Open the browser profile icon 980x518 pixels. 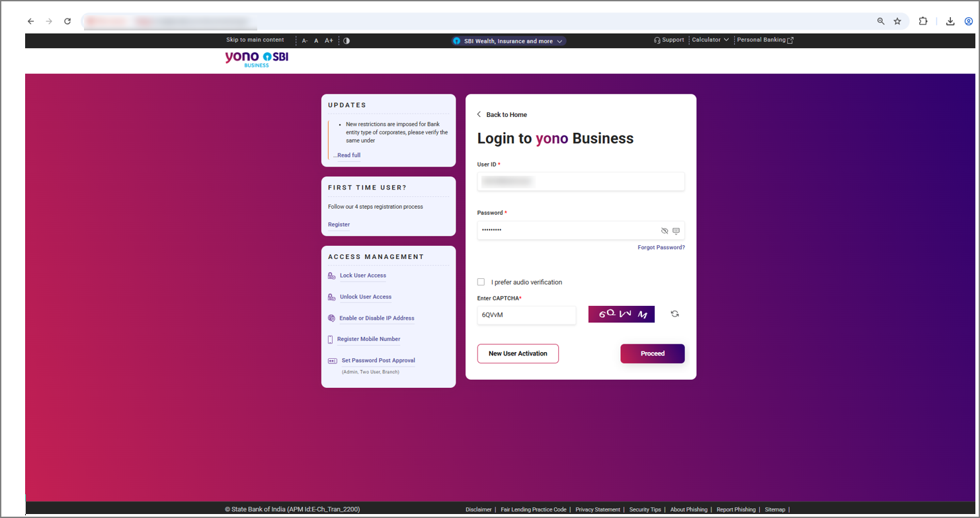pos(969,21)
